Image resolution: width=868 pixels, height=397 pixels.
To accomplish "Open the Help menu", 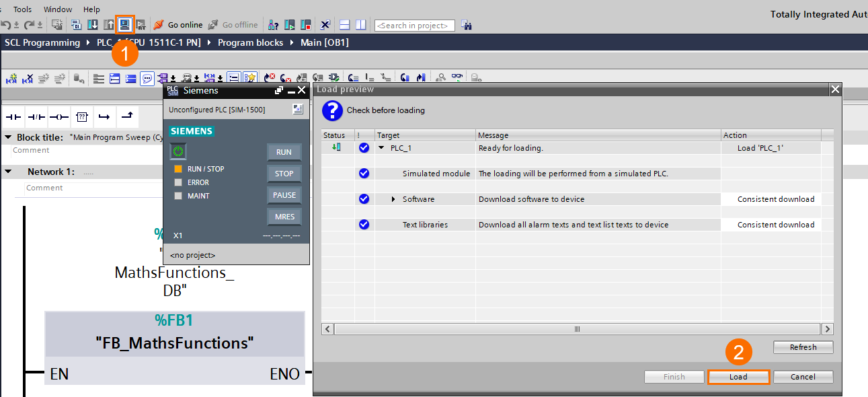I will 91,9.
